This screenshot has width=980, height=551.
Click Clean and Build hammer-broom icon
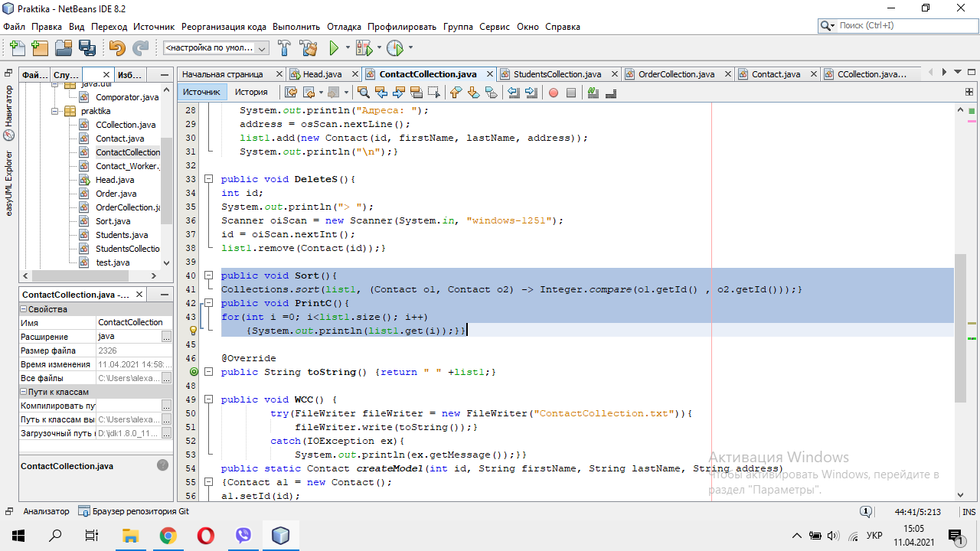(309, 48)
